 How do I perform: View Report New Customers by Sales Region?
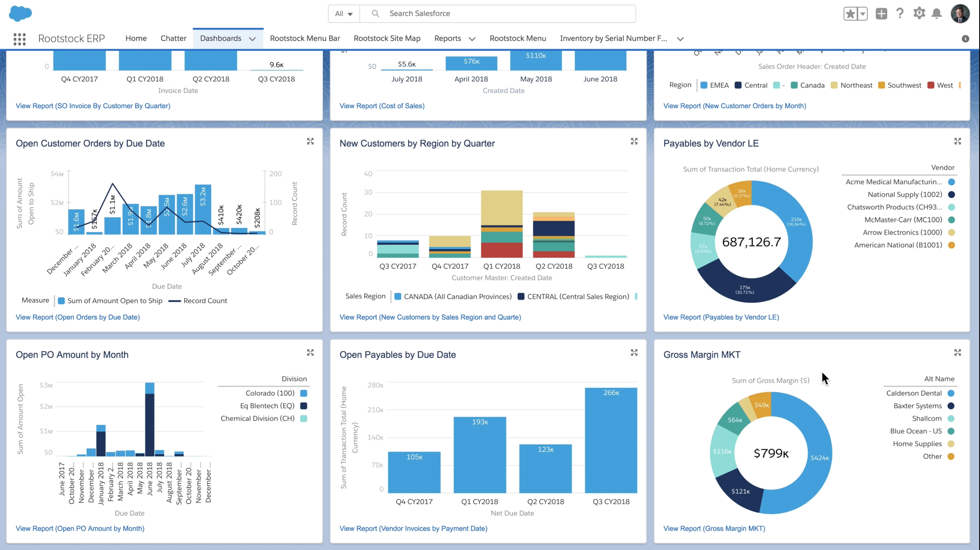[x=430, y=317]
